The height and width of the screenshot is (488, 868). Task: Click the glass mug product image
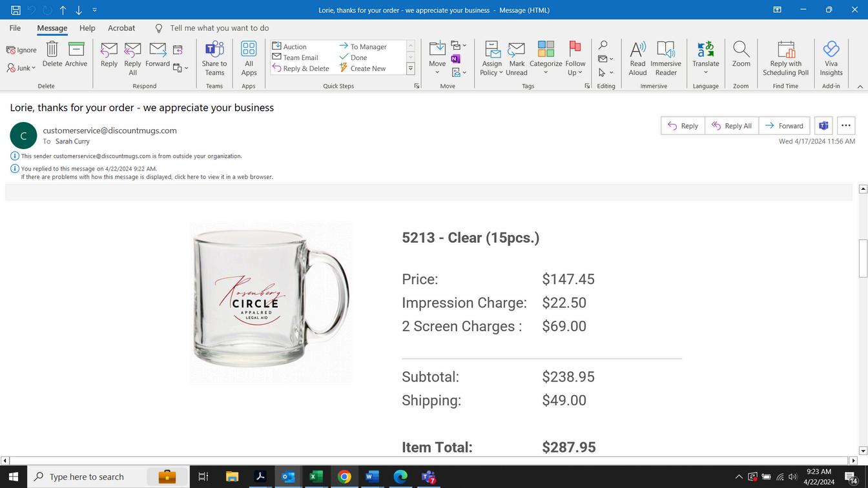[x=271, y=303]
